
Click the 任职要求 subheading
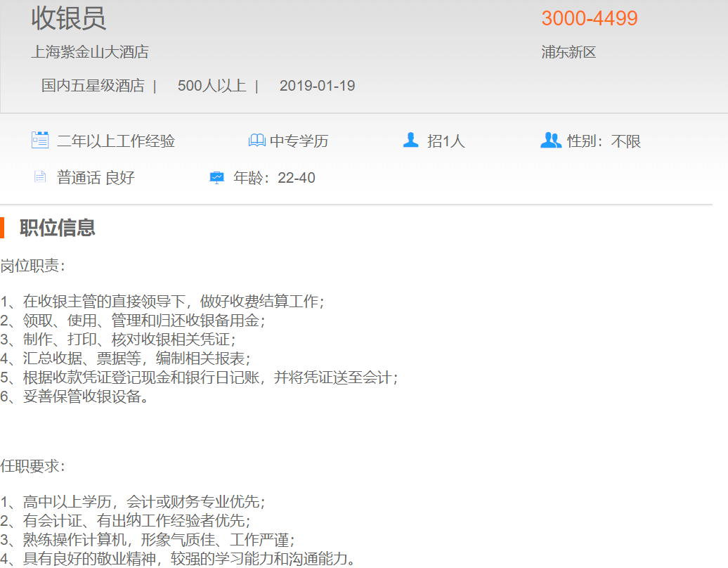click(x=33, y=466)
